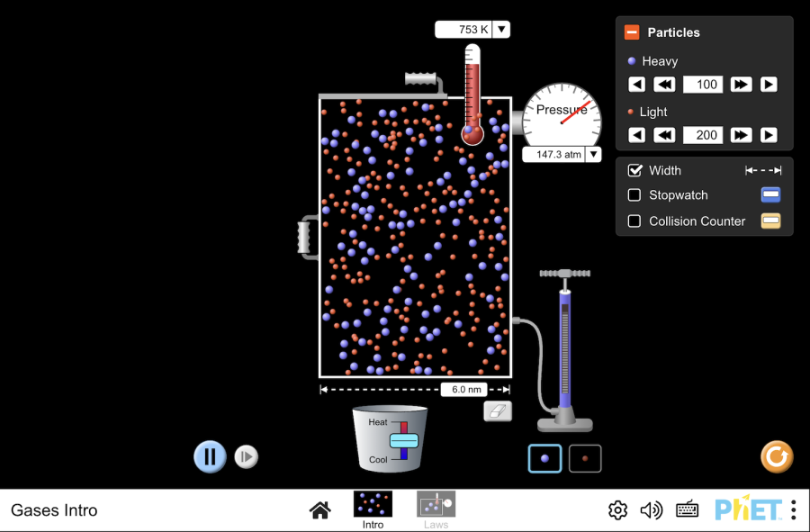Switch to the Laws screen tab
The width and height of the screenshot is (810, 532).
(x=436, y=509)
